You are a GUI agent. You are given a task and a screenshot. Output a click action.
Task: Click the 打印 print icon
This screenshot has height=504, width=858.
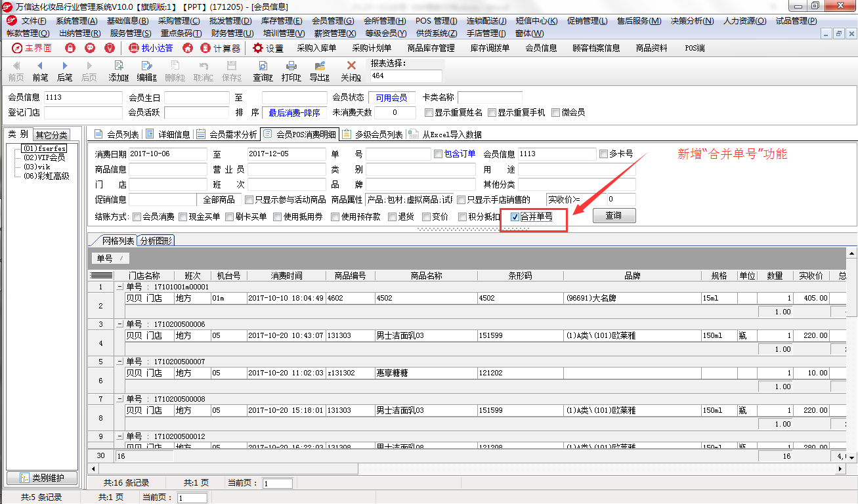pos(291,72)
